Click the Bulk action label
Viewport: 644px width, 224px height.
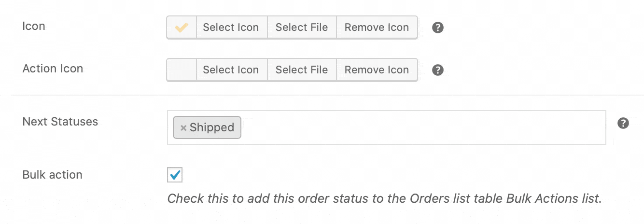point(53,175)
